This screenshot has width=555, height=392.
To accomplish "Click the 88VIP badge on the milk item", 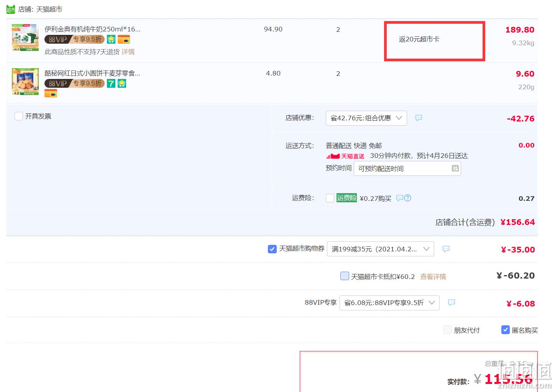I will point(74,39).
